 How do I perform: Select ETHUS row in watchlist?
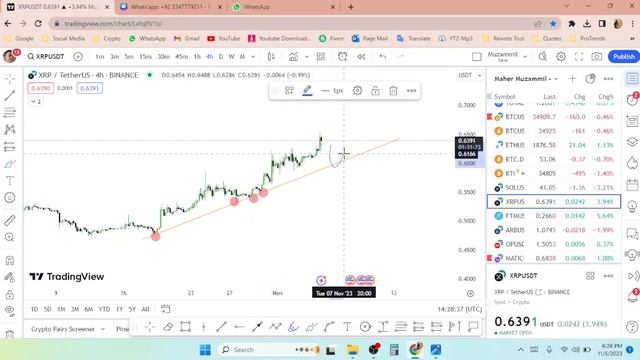click(554, 145)
